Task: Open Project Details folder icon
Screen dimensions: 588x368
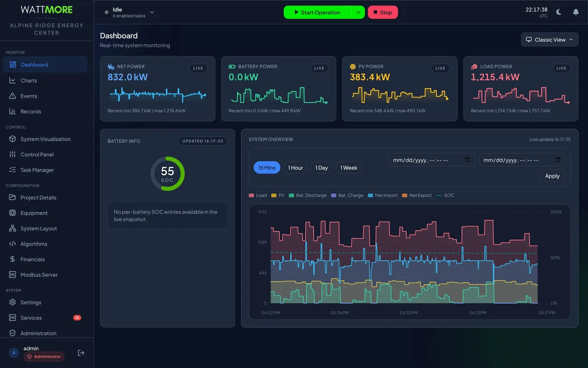Action: tap(12, 197)
